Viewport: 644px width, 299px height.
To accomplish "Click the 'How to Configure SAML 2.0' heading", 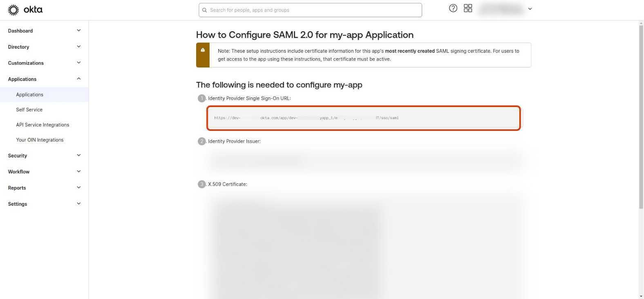I will click(305, 35).
